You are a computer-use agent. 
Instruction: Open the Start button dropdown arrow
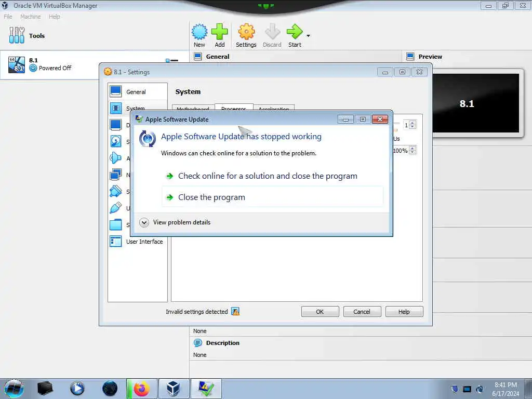pyautogui.click(x=308, y=36)
